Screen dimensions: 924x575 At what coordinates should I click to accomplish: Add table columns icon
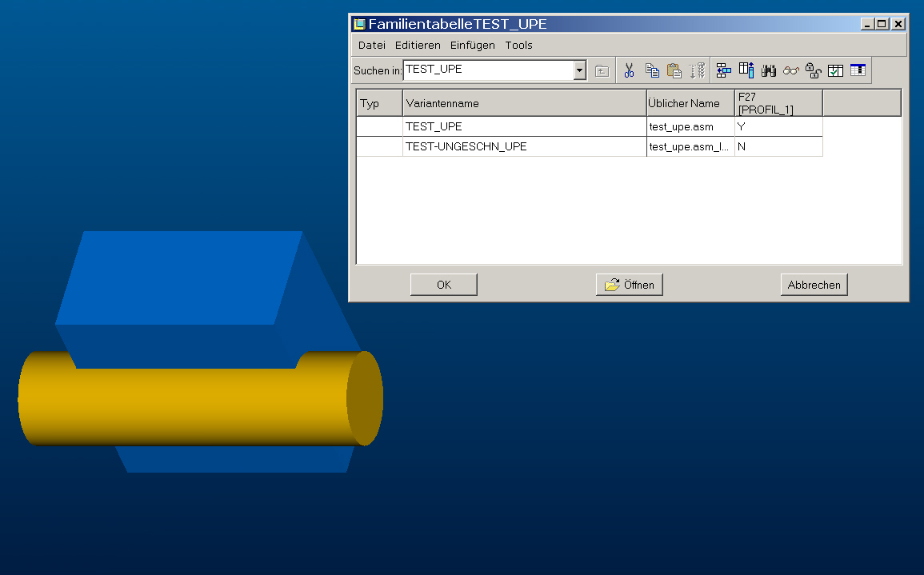(x=746, y=70)
